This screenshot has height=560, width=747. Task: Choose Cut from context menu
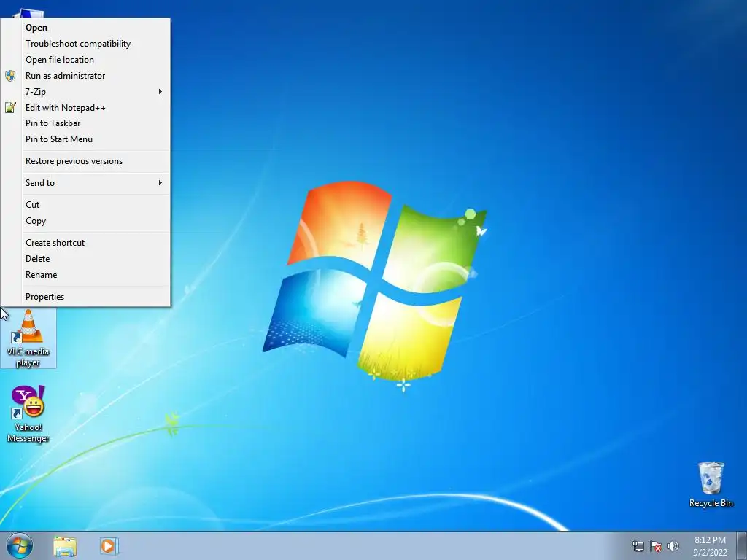coord(85,205)
